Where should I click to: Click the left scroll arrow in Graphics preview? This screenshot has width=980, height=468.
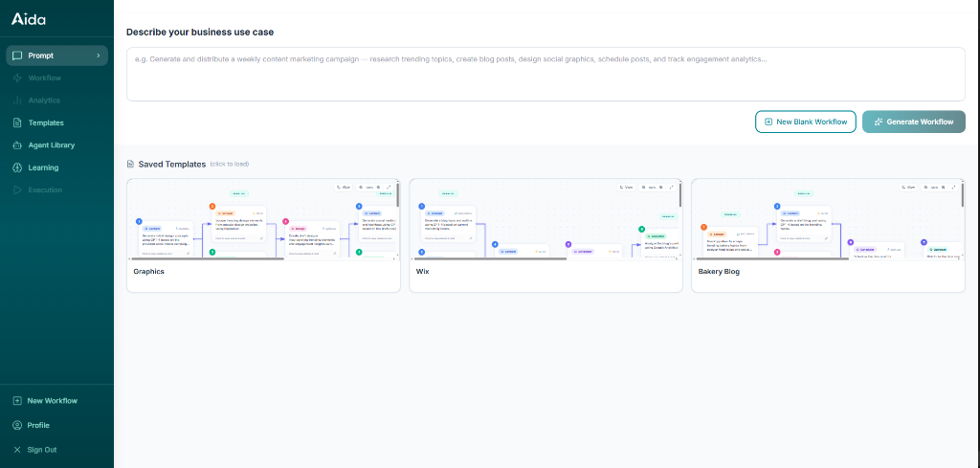129,258
